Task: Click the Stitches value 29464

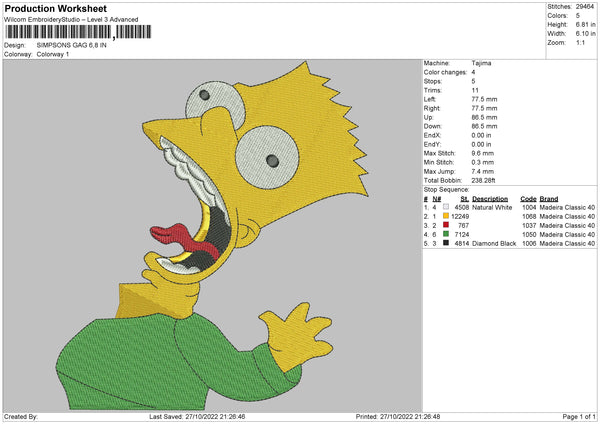Action: tap(585, 7)
